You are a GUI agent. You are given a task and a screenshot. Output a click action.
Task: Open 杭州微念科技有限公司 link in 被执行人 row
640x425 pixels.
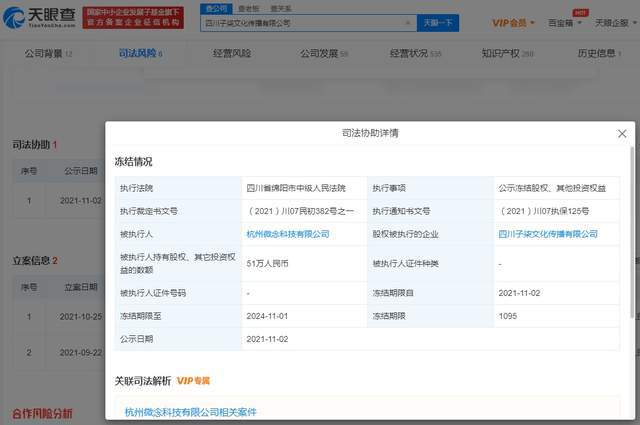[288, 234]
